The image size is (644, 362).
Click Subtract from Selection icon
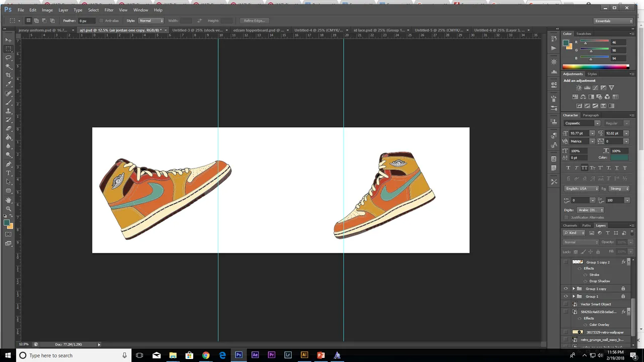pos(44,21)
